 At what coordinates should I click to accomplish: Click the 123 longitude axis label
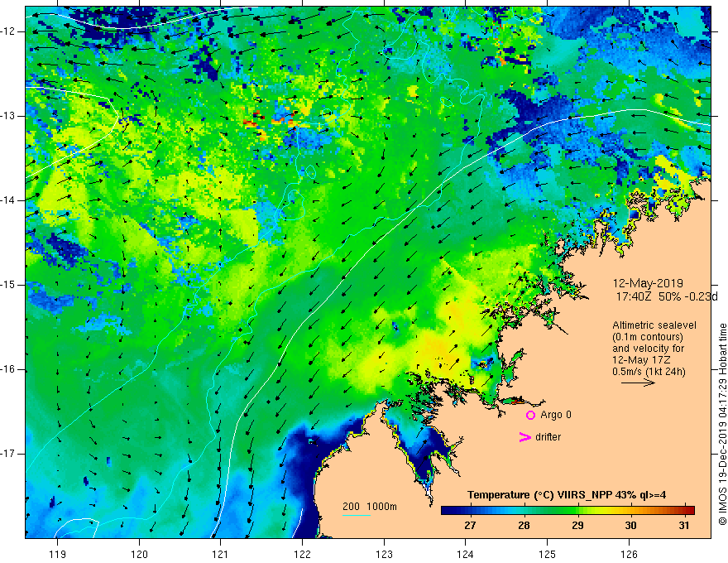[384, 554]
